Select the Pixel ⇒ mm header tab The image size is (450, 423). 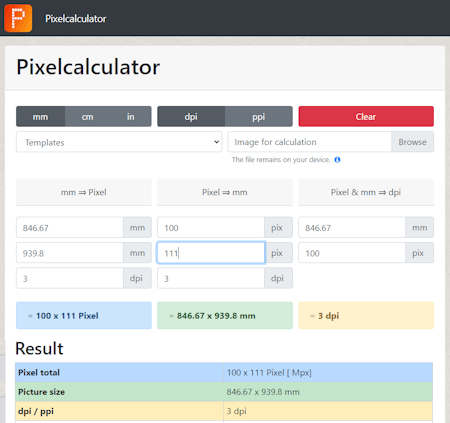pos(225,192)
